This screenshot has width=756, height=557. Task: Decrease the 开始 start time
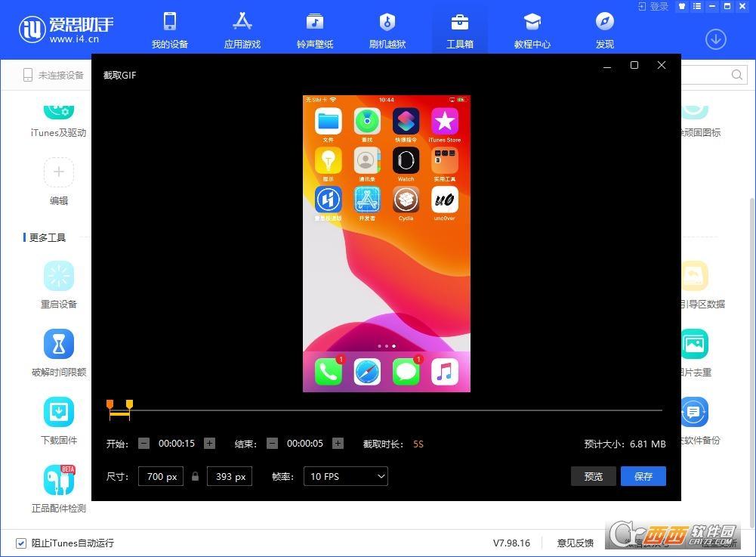tap(143, 443)
